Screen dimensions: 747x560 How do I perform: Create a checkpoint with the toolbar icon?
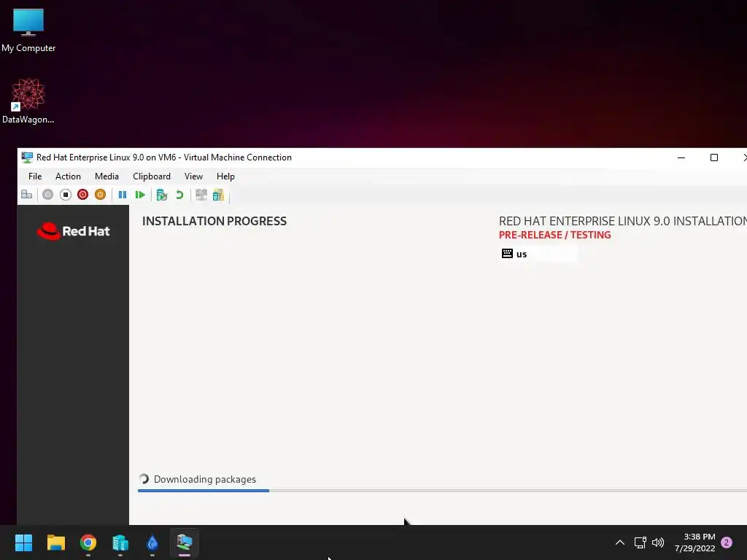coord(162,194)
